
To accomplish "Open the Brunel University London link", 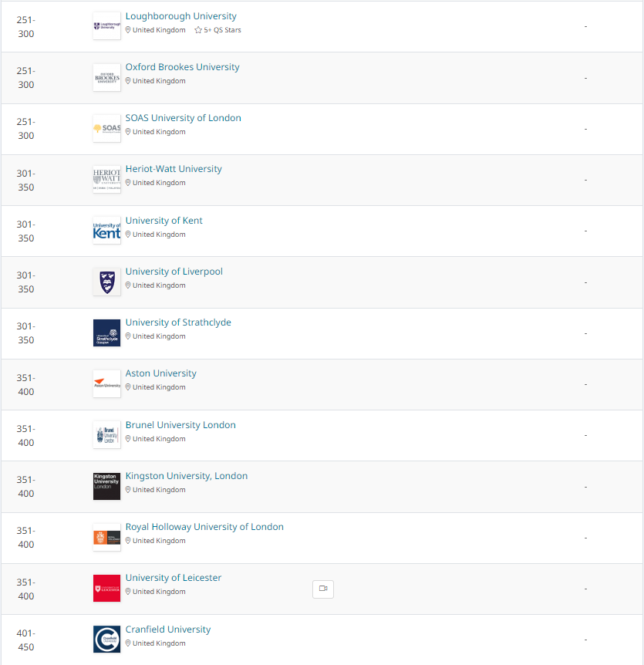I will point(180,425).
